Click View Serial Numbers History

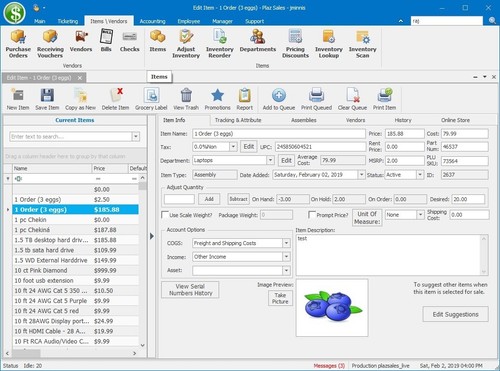190,290
